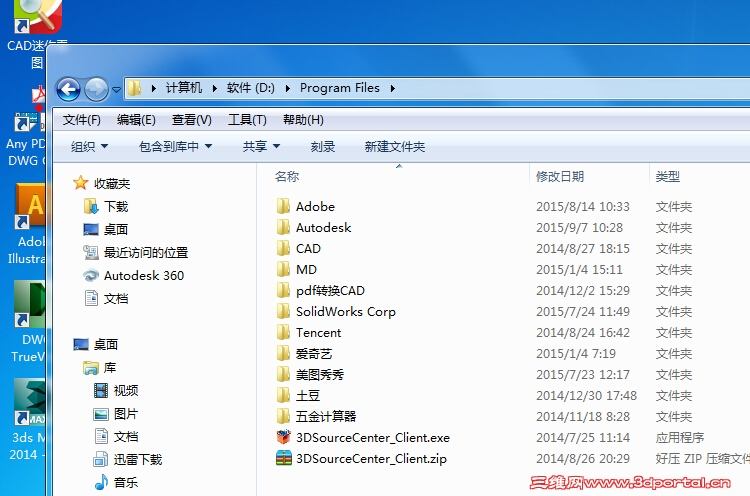Select the pdf转换CAD folder icon
The width and height of the screenshot is (750, 496).
(283, 290)
